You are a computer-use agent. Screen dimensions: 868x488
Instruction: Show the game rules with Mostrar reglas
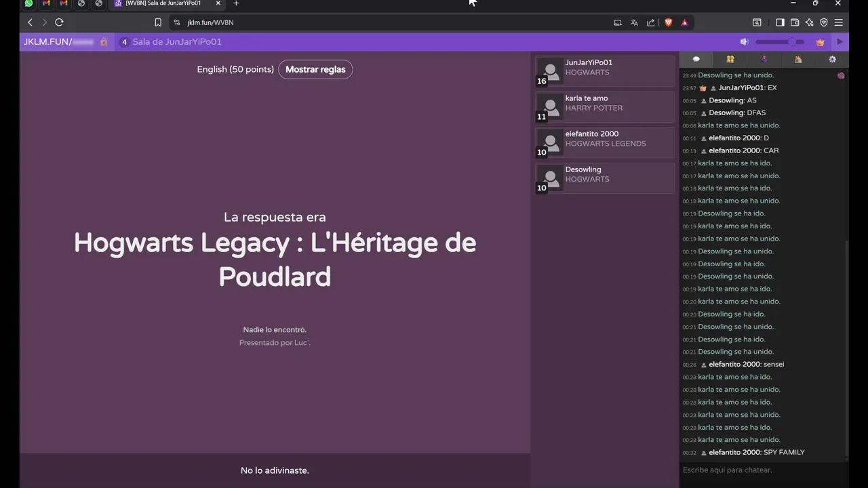pos(315,69)
